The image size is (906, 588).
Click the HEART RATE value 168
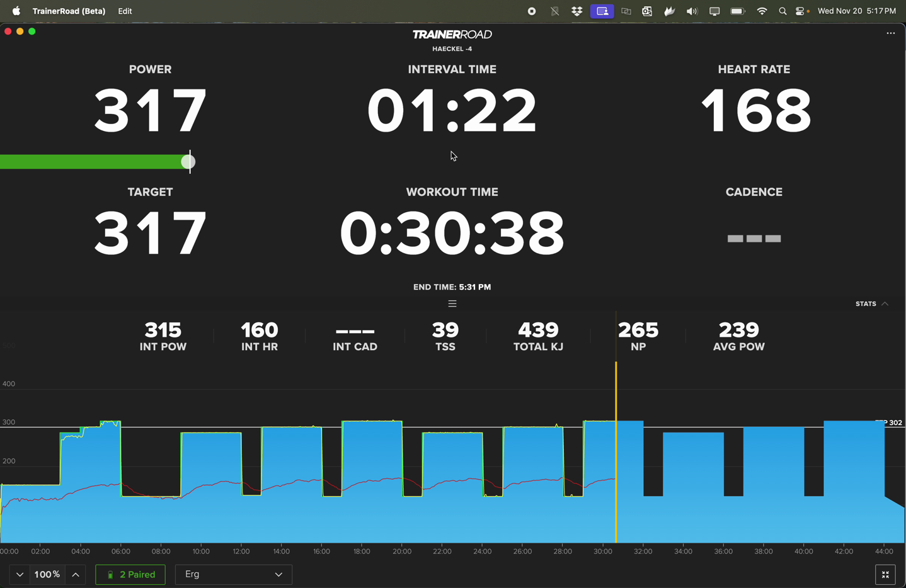click(x=756, y=111)
